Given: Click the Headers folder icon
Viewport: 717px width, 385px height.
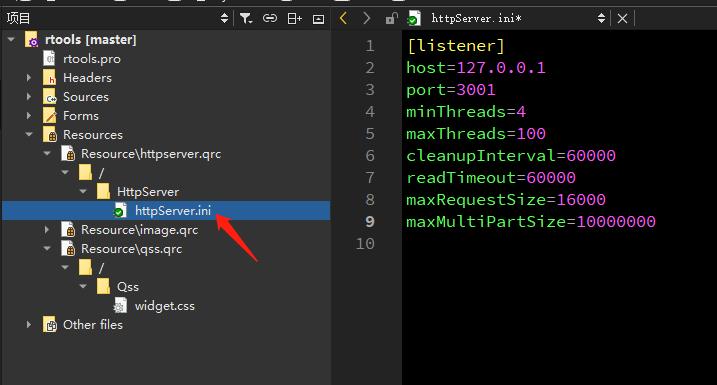Looking at the screenshot, I should (49, 78).
